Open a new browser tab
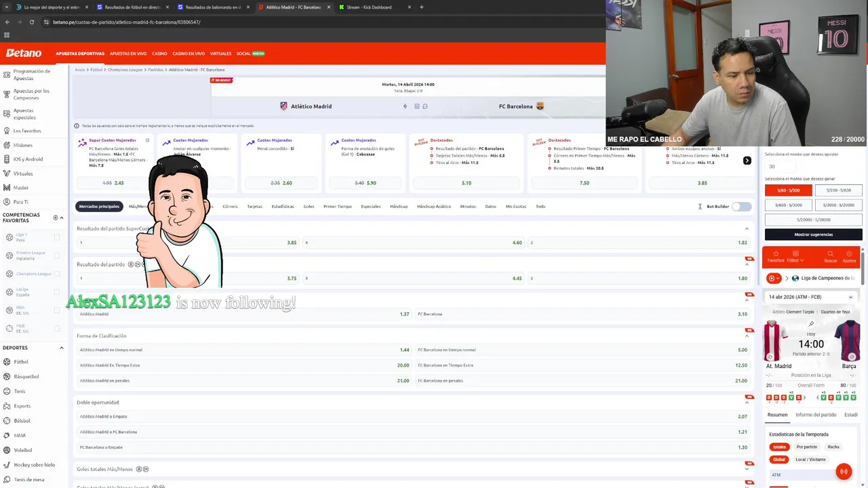The image size is (868, 488). pyautogui.click(x=421, y=7)
